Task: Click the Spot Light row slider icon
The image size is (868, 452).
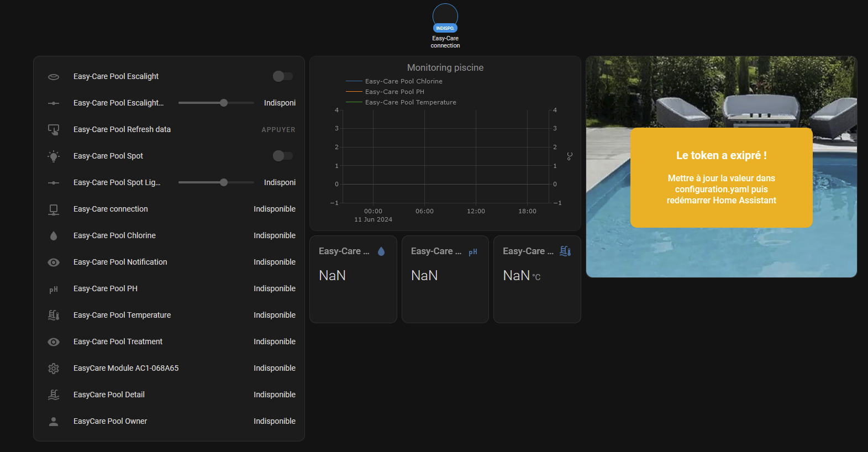Action: click(x=54, y=183)
